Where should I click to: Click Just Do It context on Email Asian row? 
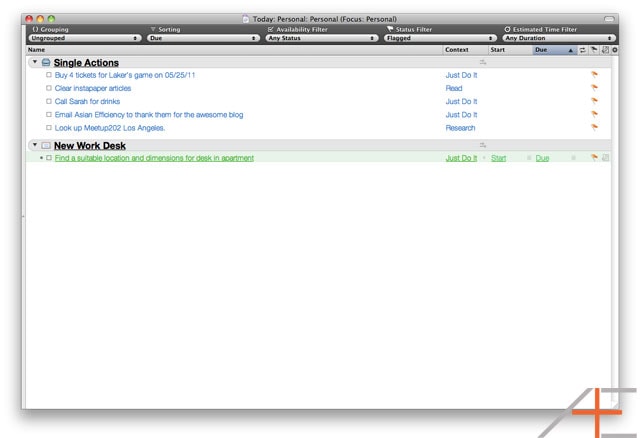point(461,115)
